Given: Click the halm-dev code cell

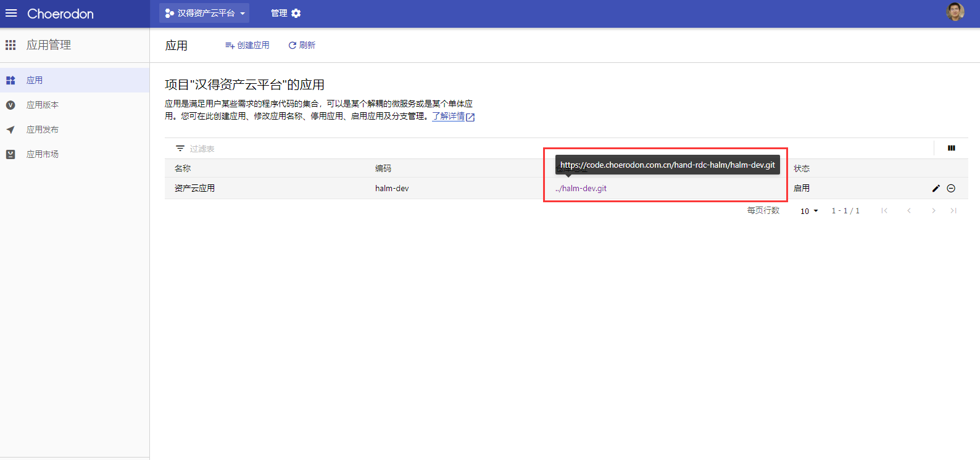Looking at the screenshot, I should click(392, 188).
